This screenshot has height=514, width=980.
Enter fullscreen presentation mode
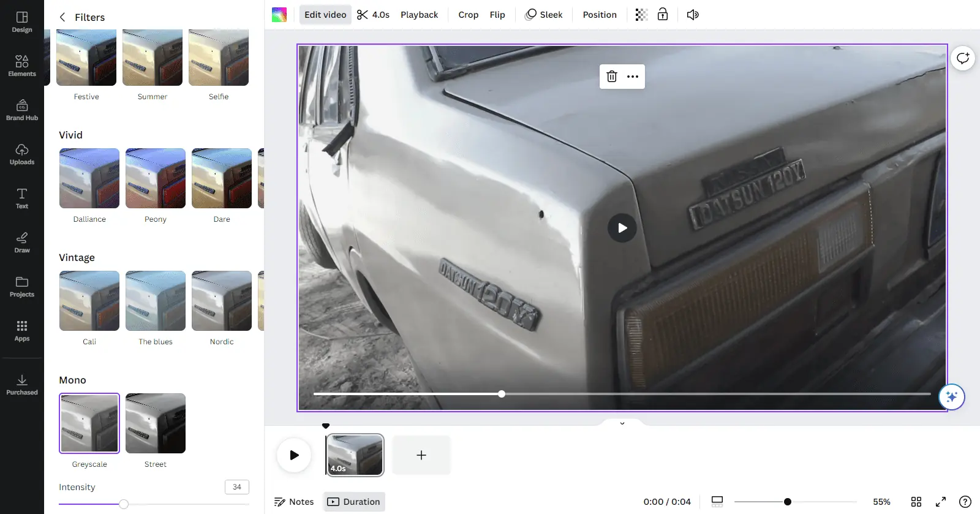tap(941, 502)
